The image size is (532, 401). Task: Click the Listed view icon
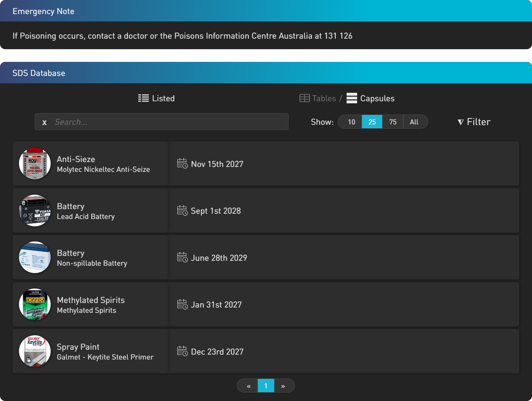[143, 98]
